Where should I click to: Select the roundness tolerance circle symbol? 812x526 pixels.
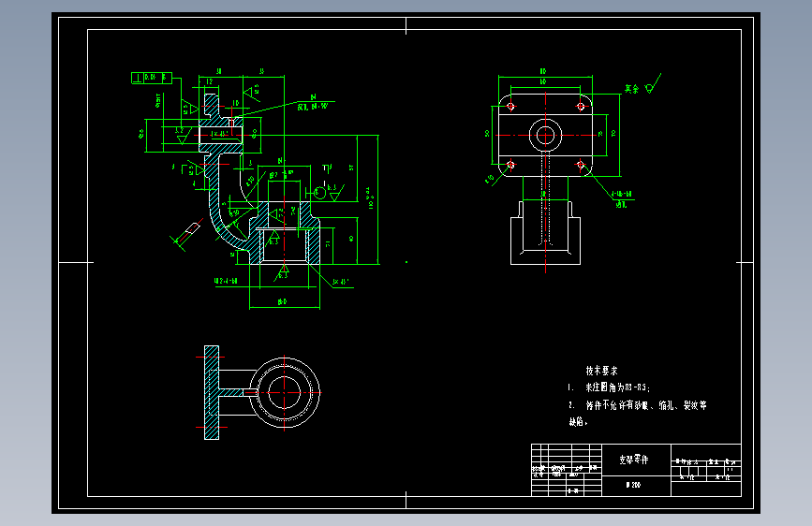[320, 193]
